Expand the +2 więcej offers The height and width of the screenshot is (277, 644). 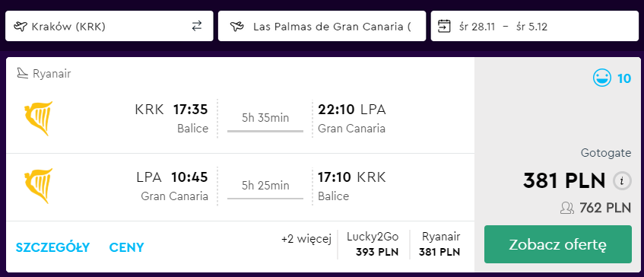[x=306, y=239]
